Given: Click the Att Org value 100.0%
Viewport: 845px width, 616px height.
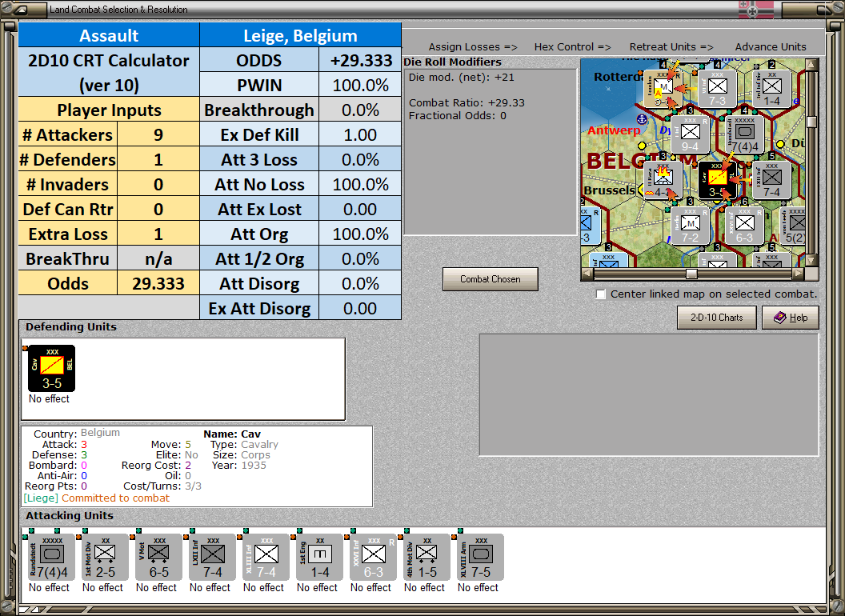Looking at the screenshot, I should click(x=360, y=234).
